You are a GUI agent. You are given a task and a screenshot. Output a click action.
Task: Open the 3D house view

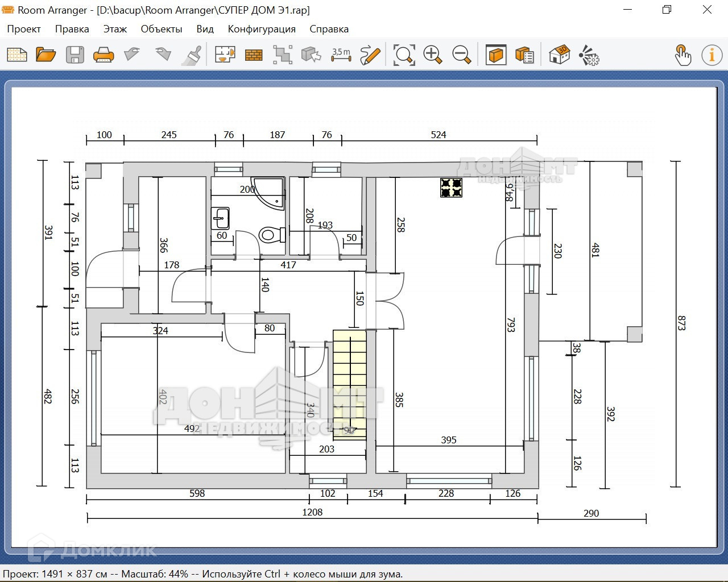point(560,55)
